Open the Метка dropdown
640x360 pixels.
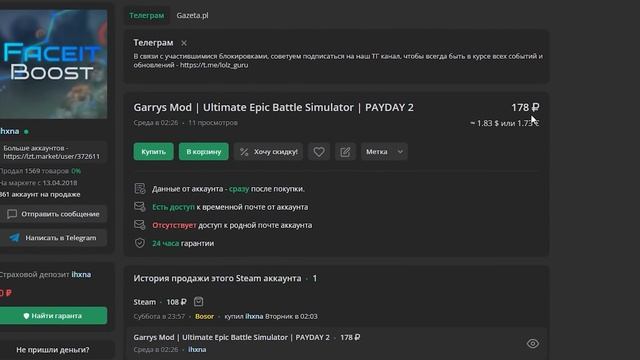384,151
